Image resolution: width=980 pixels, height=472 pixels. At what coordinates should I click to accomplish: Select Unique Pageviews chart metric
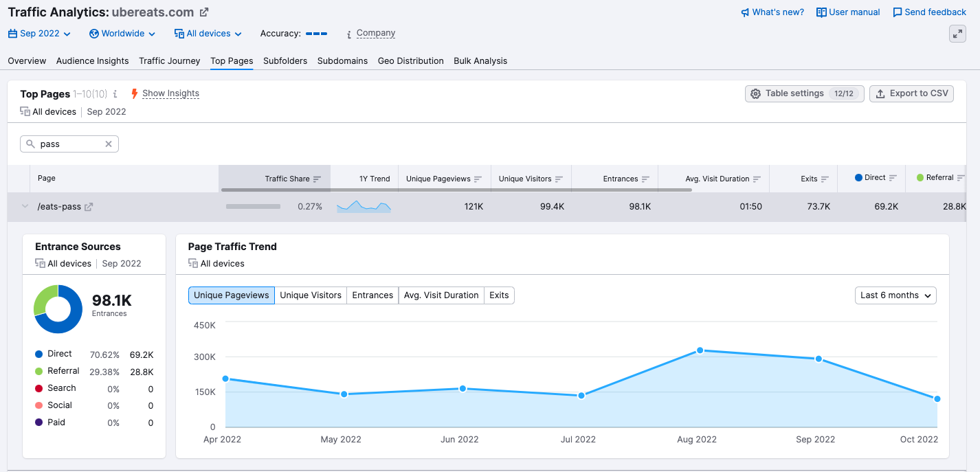(232, 295)
